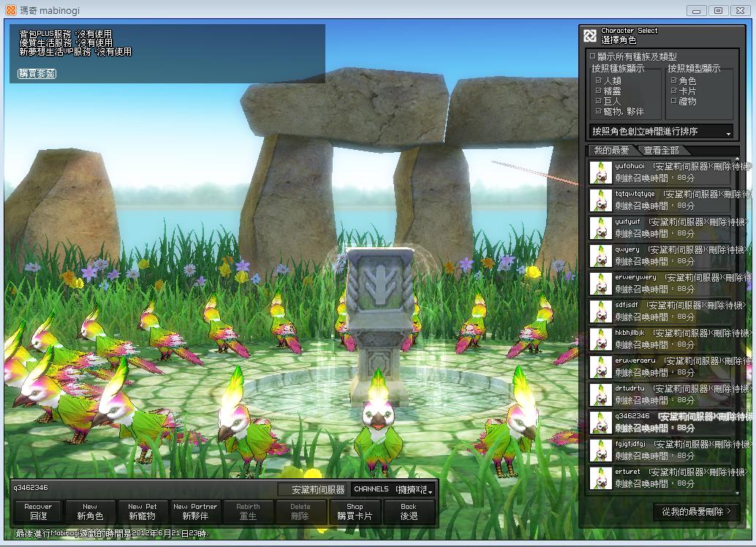Uncheck the 人類 race filter
Image resolution: width=756 pixels, height=547 pixels.
point(599,81)
